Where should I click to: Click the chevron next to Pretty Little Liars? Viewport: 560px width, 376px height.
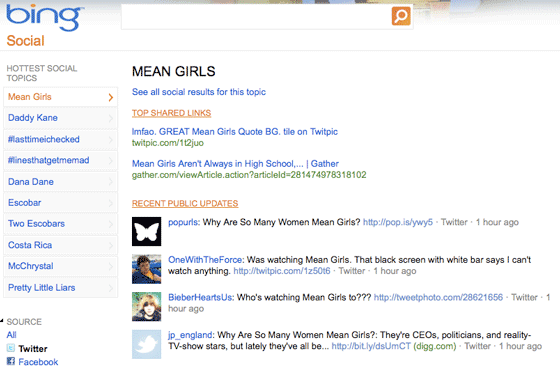tap(111, 288)
